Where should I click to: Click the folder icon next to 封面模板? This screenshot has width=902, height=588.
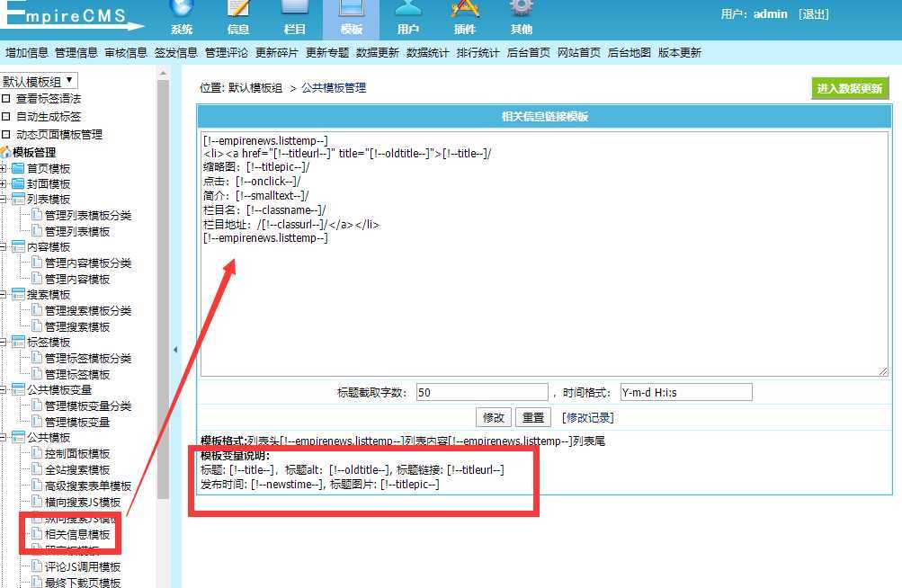[18, 184]
